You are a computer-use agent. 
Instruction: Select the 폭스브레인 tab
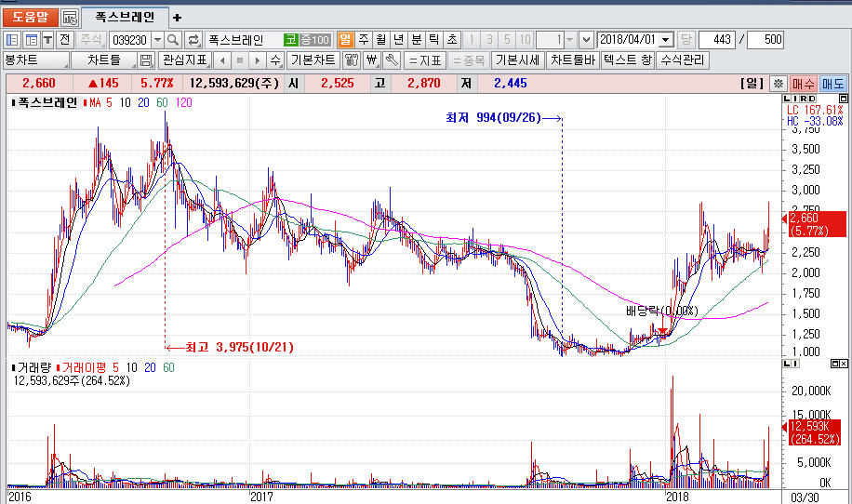(x=125, y=17)
